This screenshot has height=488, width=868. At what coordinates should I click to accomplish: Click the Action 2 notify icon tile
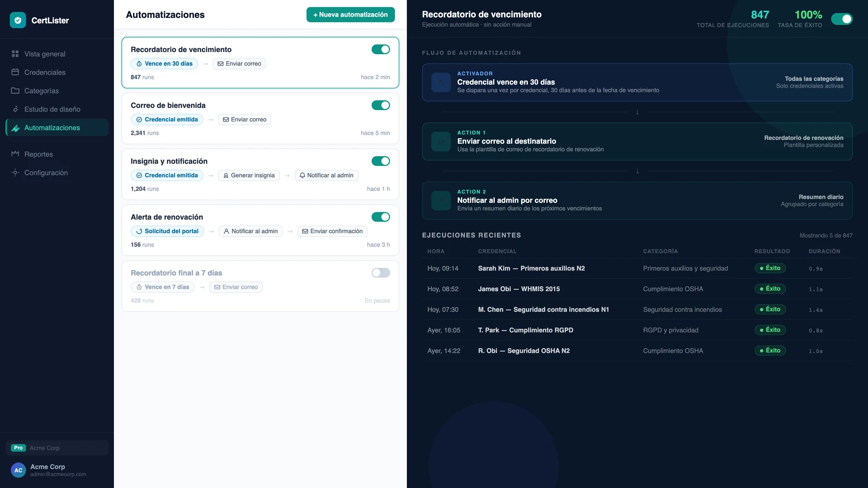[441, 201]
